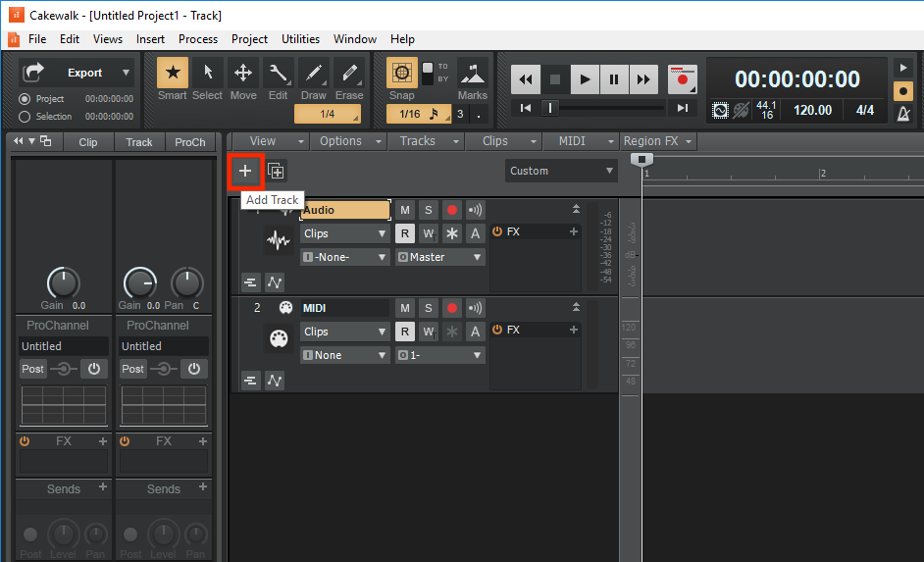Image resolution: width=924 pixels, height=562 pixels.
Task: Solo the Audio track
Action: click(x=429, y=210)
